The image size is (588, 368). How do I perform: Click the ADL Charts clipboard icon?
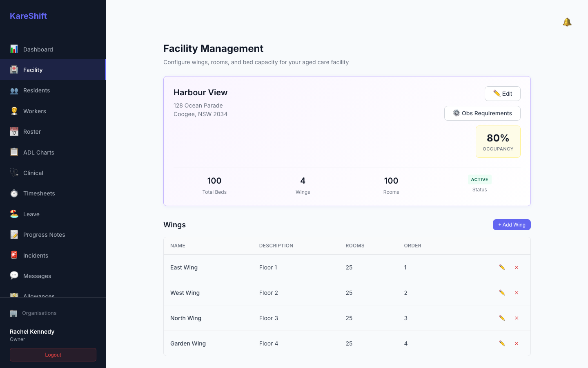(x=14, y=152)
